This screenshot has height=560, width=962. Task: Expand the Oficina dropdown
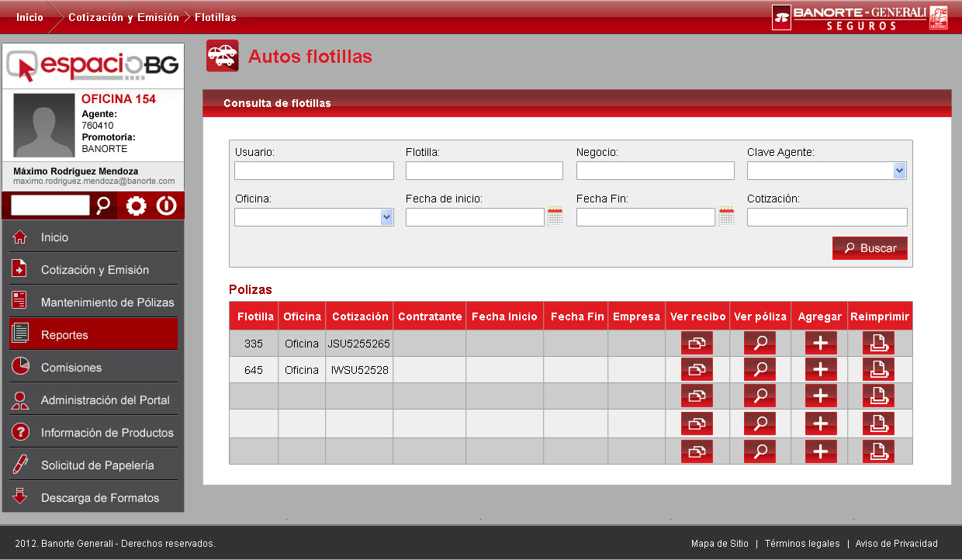tap(386, 217)
